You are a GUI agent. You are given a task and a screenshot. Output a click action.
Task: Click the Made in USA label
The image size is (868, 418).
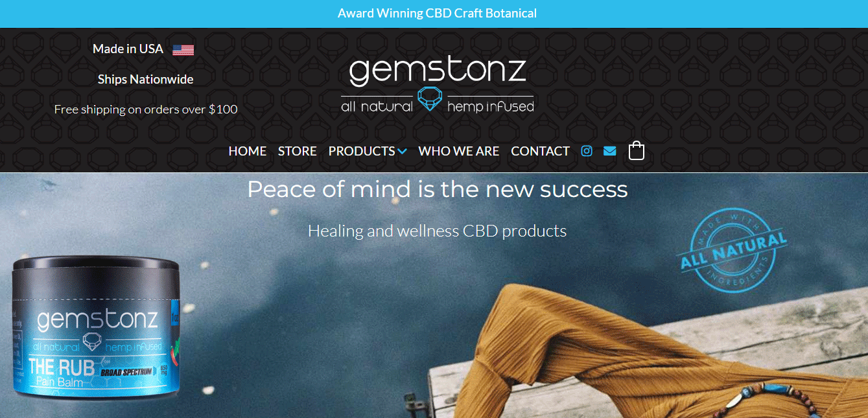128,49
